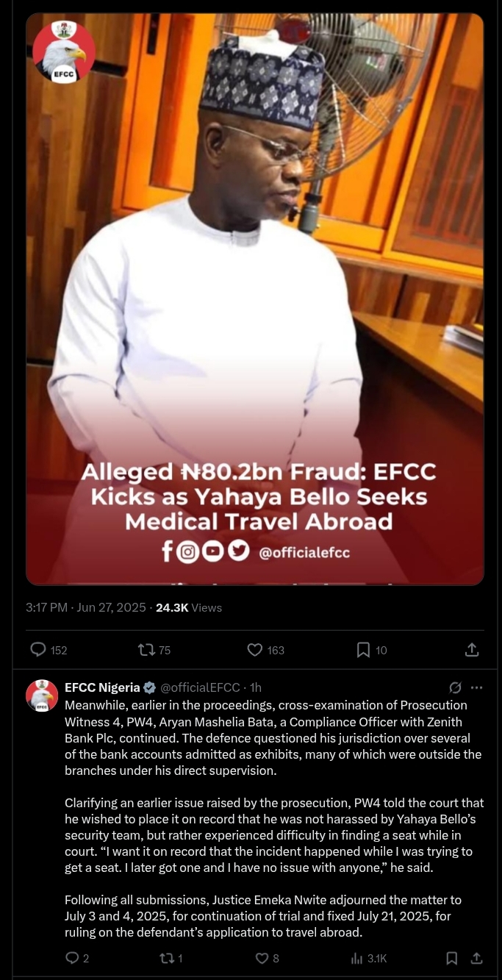This screenshot has height=980, width=502.
Task: Open the three-dot More menu on the reply
Action: tap(477, 687)
